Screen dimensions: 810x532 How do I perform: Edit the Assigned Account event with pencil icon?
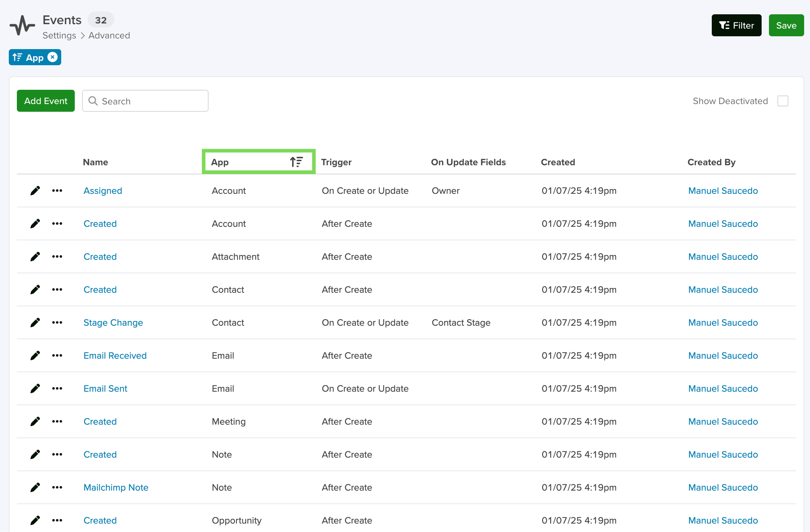tap(35, 191)
